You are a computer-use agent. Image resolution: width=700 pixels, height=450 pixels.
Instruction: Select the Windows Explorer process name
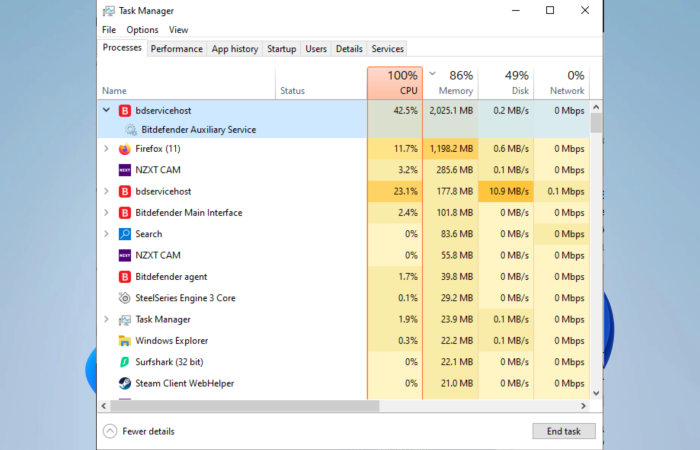pyautogui.click(x=171, y=341)
